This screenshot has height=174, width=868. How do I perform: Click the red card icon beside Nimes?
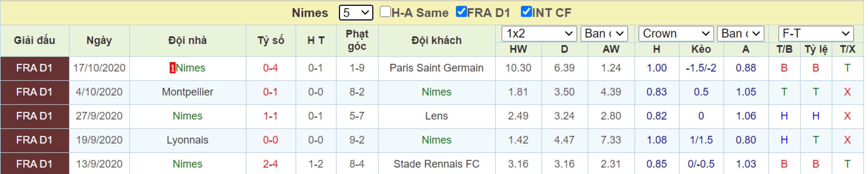(x=172, y=68)
